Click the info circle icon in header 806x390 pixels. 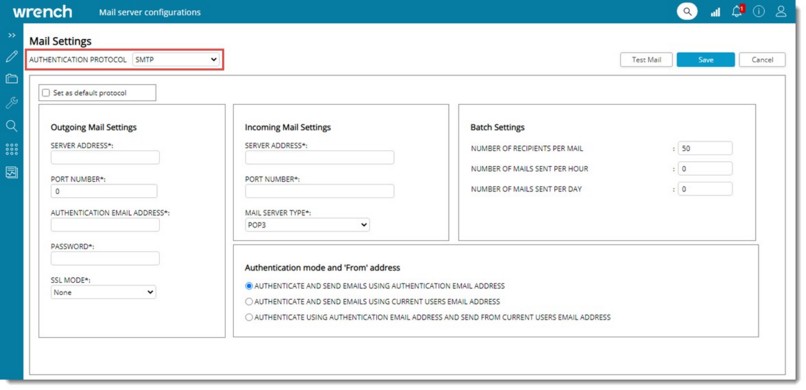759,11
